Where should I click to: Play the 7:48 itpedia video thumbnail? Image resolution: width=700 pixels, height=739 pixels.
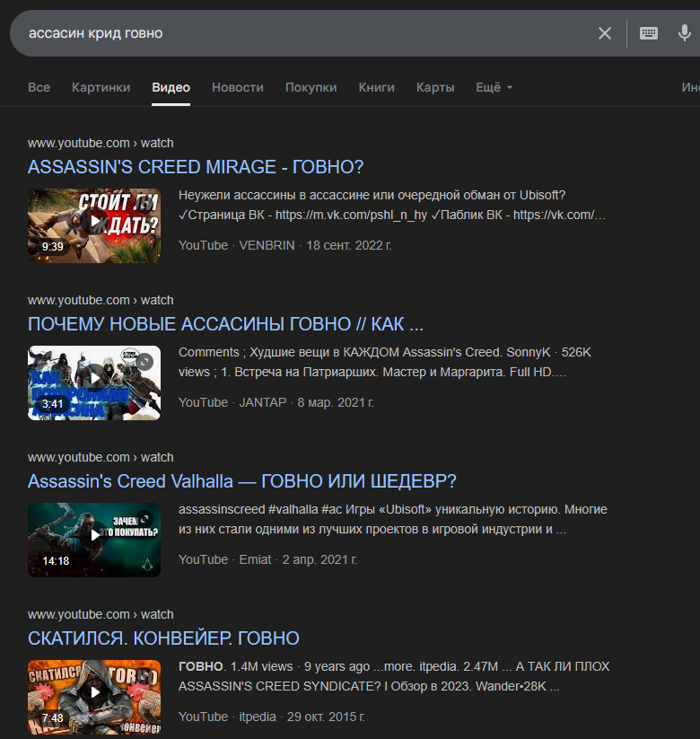pyautogui.click(x=94, y=697)
